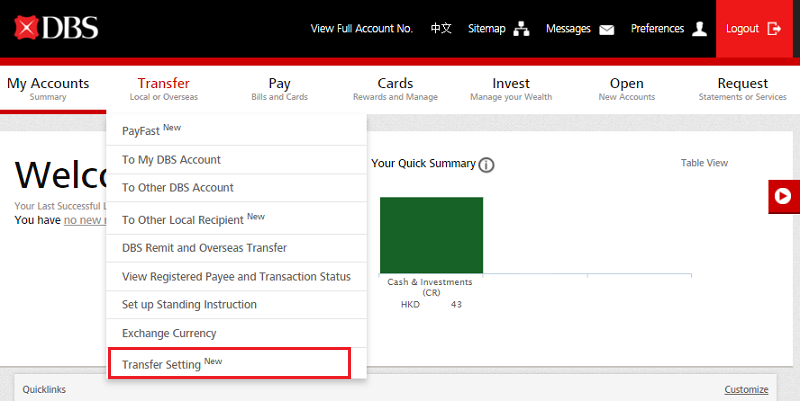Screen dimensions: 800x401
Task: Open the Sitemap icon
Action: tap(521, 29)
